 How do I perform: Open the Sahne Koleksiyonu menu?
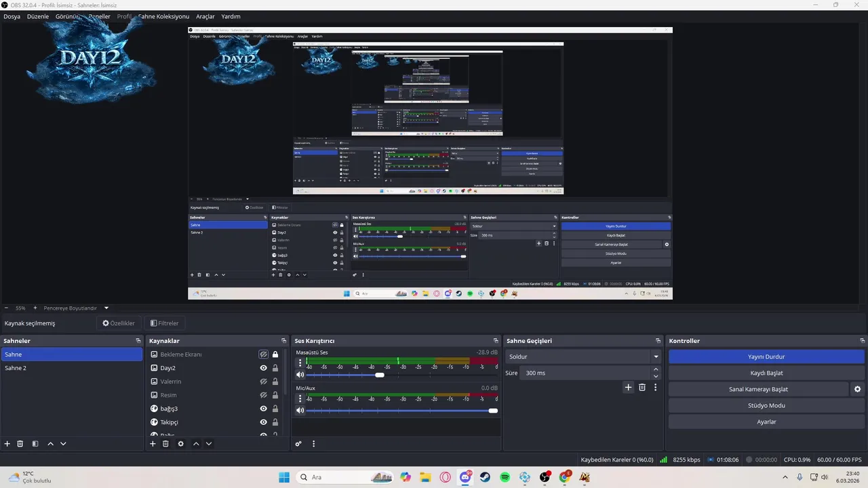pos(163,16)
